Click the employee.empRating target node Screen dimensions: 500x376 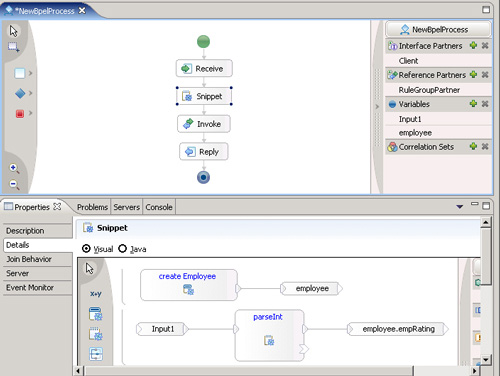tap(398, 329)
